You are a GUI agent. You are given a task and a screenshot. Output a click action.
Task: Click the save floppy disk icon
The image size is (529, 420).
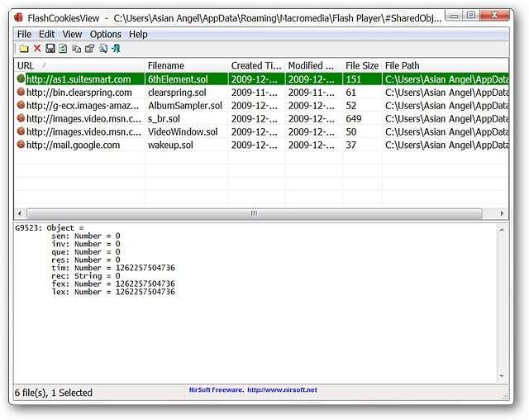50,49
